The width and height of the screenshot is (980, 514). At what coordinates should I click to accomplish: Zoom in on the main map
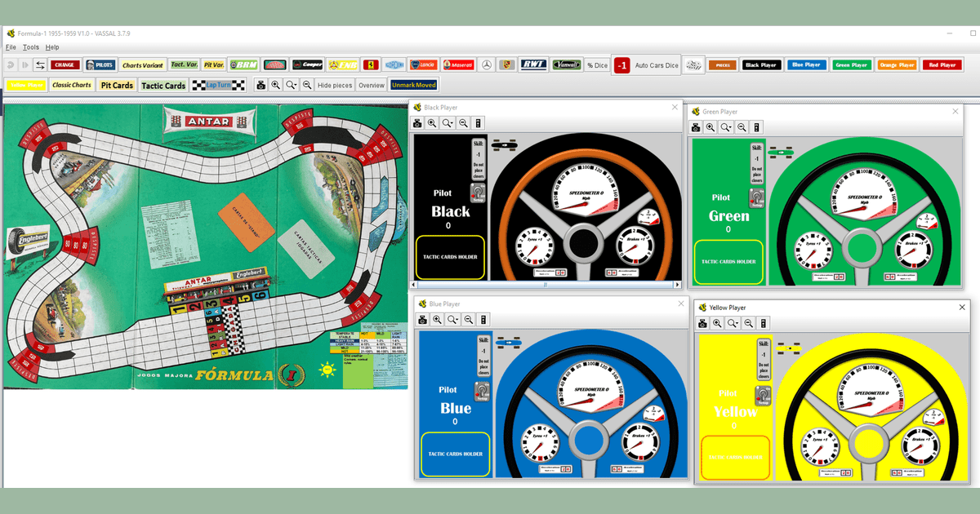276,85
